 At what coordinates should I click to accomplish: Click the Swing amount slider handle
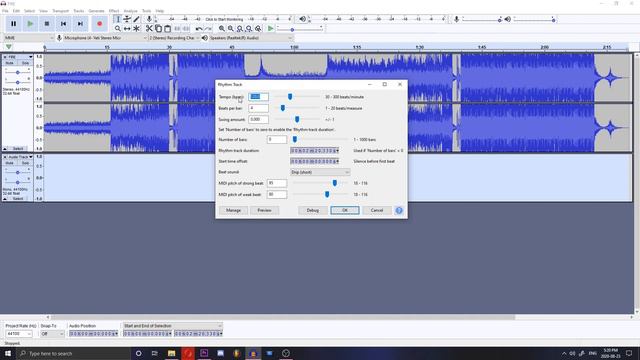(297, 119)
